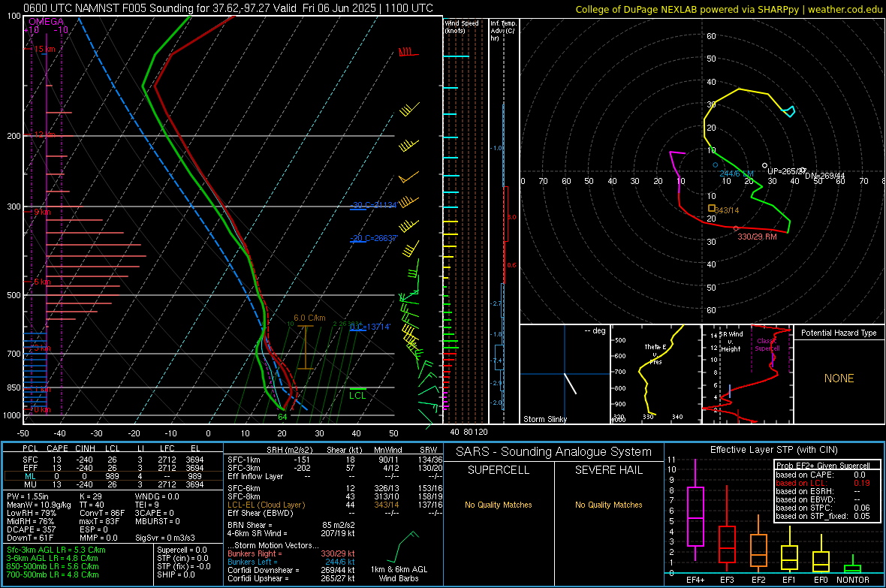Select the LCL-EL (Cloud Layer) row
The width and height of the screenshot is (886, 588).
pyautogui.click(x=333, y=505)
